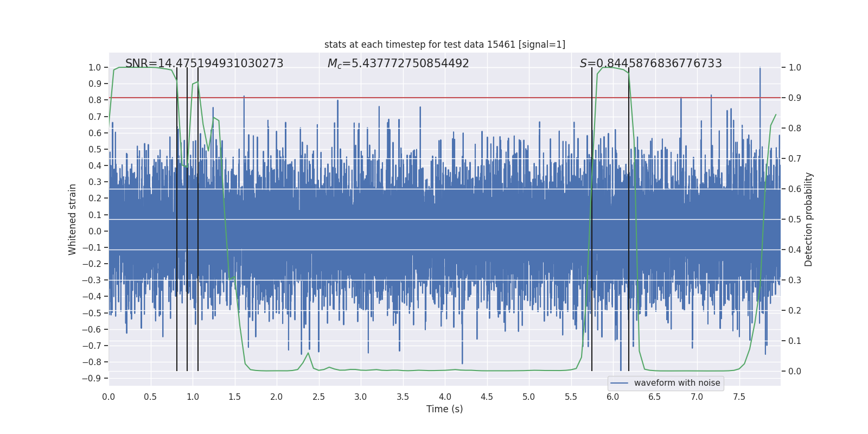Image resolution: width=868 pixels, height=434 pixels.
Task: Click the blue line sample in legend
Action: 619,383
